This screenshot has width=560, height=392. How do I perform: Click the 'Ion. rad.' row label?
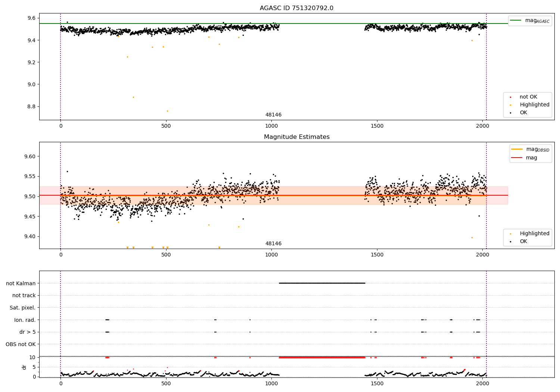click(x=25, y=320)
